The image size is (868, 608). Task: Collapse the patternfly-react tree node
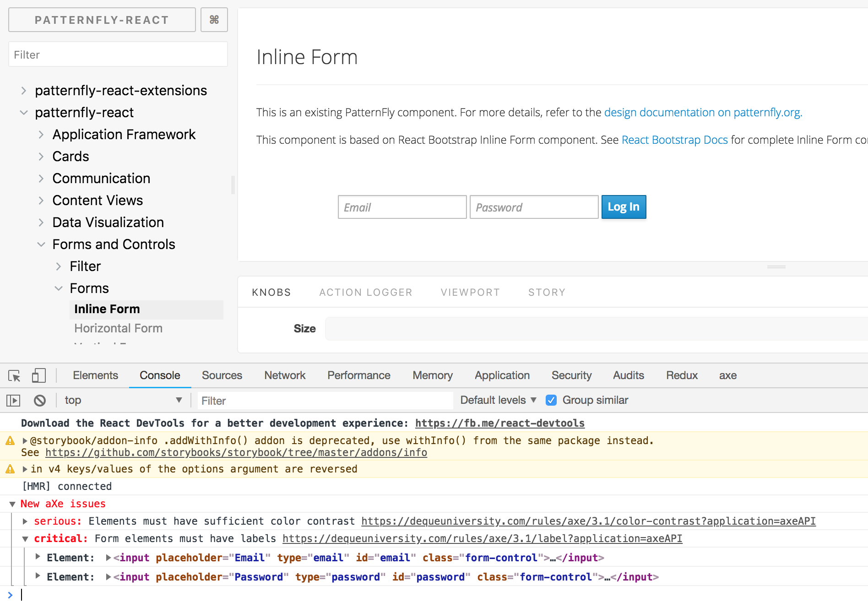tap(24, 113)
